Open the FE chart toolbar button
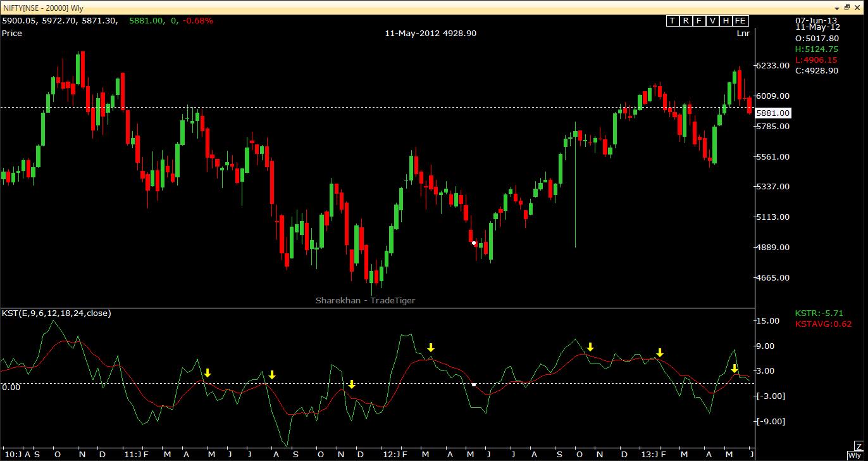 pos(740,21)
